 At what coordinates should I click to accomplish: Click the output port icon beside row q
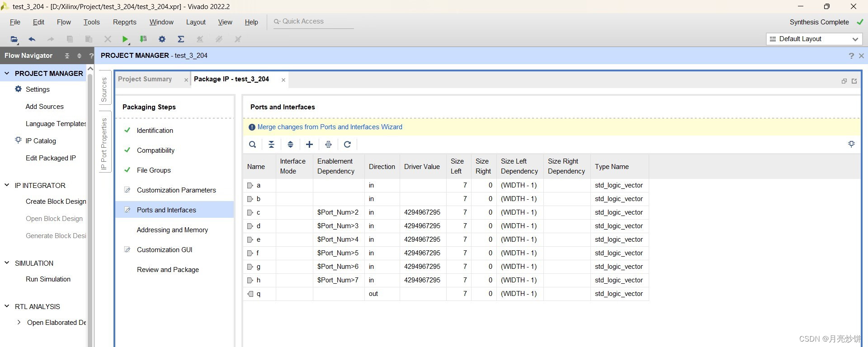[x=250, y=294]
